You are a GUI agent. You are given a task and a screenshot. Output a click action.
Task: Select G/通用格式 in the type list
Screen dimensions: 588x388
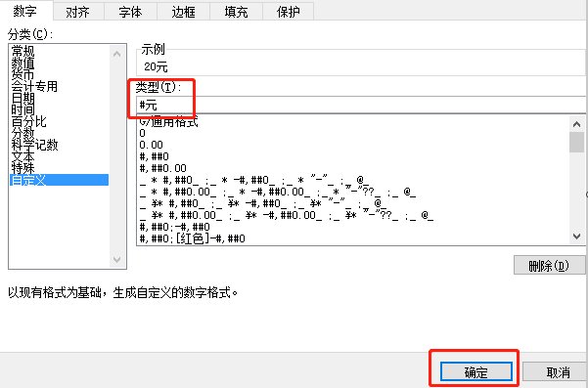pyautogui.click(x=168, y=122)
